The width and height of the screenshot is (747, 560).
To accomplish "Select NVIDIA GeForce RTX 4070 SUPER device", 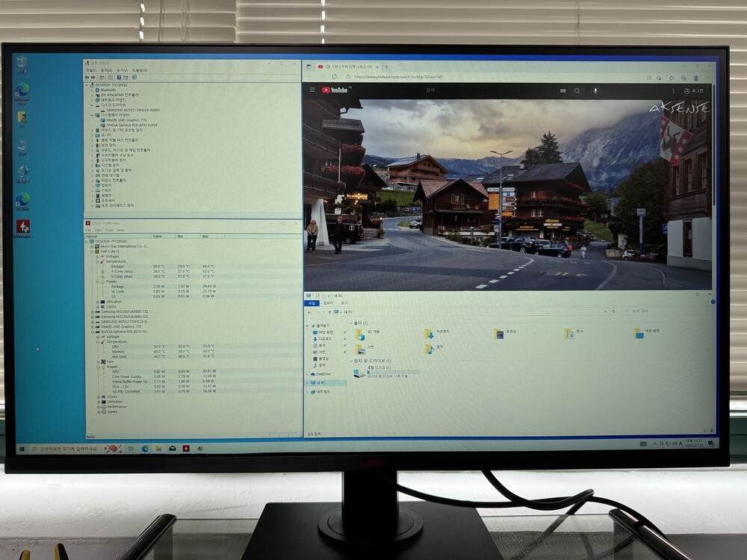I will click(132, 125).
